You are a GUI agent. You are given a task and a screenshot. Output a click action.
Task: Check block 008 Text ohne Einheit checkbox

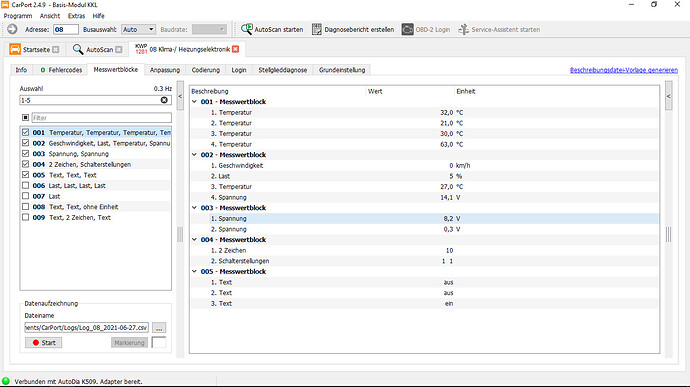(x=26, y=206)
